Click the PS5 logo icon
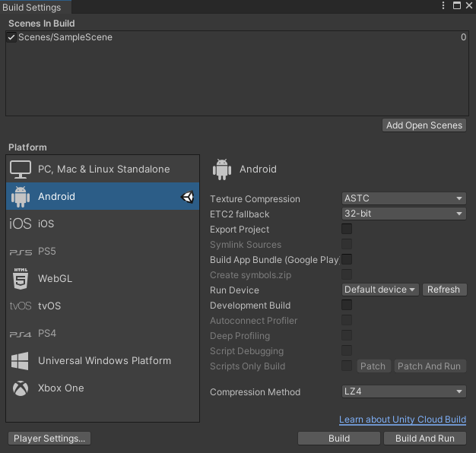This screenshot has width=476, height=453. 21,252
